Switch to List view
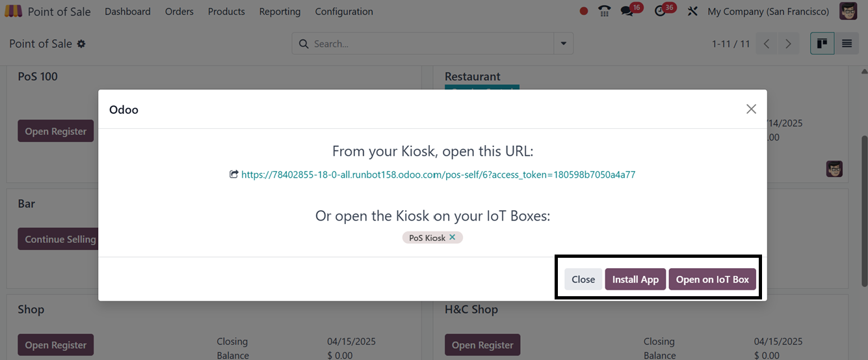 tap(847, 44)
